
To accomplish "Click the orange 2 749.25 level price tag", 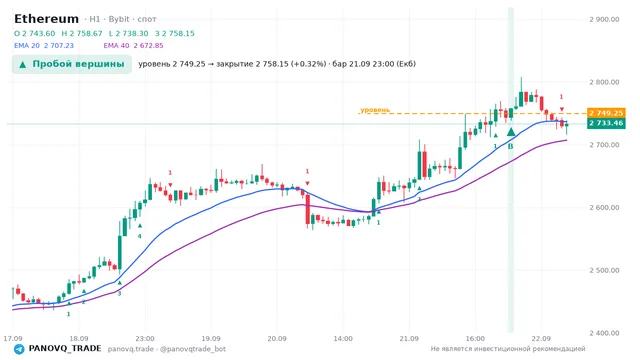I will click(606, 113).
